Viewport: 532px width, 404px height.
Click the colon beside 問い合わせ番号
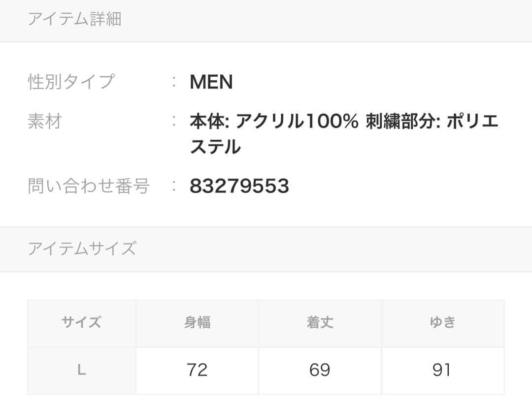tap(174, 186)
